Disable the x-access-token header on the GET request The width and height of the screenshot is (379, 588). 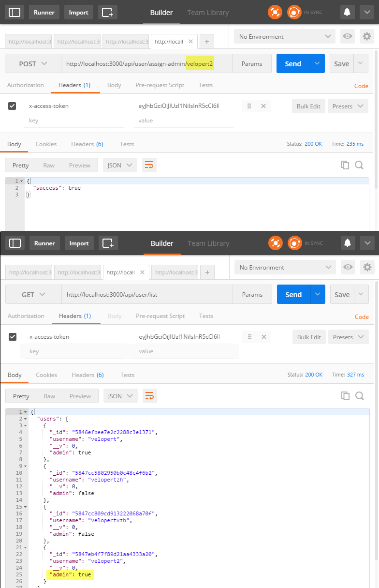[x=13, y=337]
